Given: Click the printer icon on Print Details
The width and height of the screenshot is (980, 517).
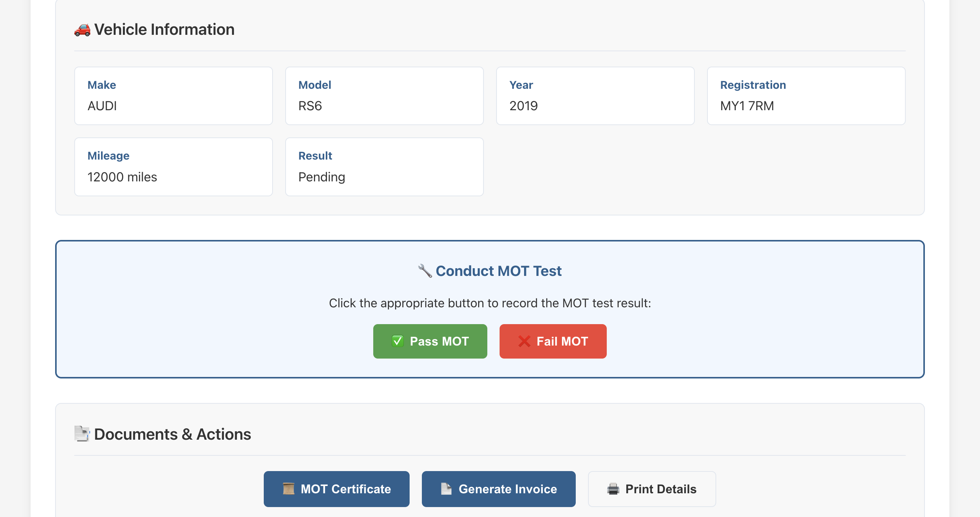Looking at the screenshot, I should tap(613, 489).
